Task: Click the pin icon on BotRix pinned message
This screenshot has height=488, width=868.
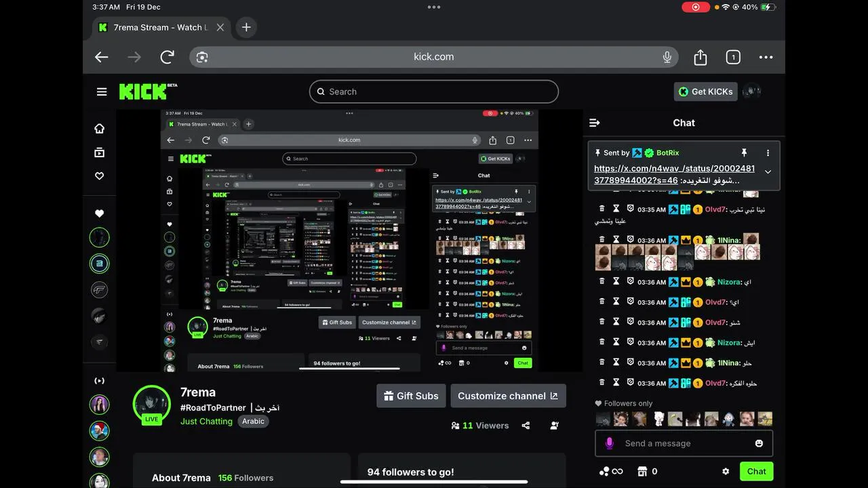Action: coord(744,152)
